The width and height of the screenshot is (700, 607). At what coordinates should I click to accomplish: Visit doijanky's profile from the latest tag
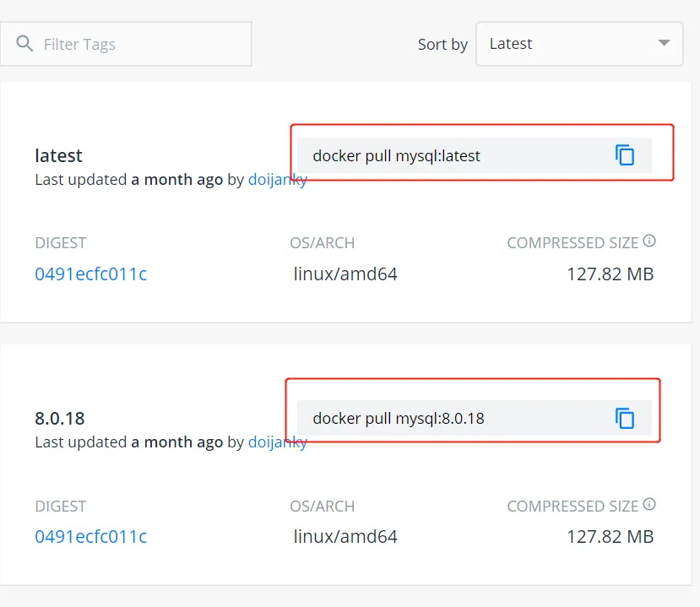coord(278,179)
